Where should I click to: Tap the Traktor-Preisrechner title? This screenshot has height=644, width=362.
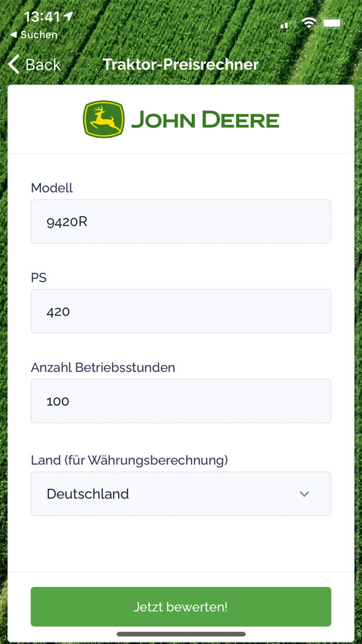pyautogui.click(x=180, y=65)
